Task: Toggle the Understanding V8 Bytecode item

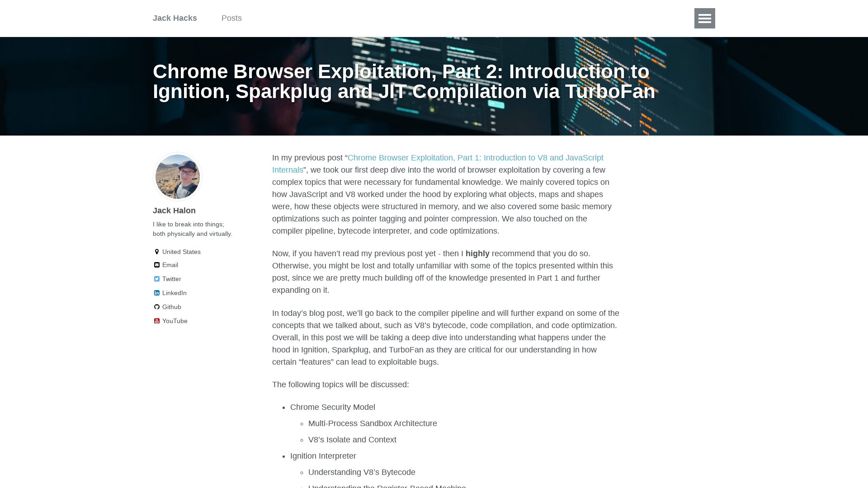Action: coord(362,472)
